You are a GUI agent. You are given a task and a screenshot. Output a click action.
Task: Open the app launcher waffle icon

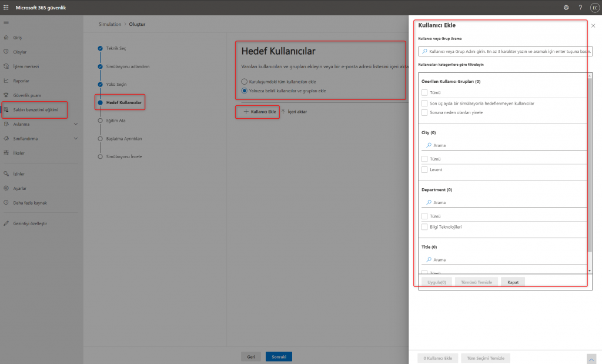pos(6,8)
